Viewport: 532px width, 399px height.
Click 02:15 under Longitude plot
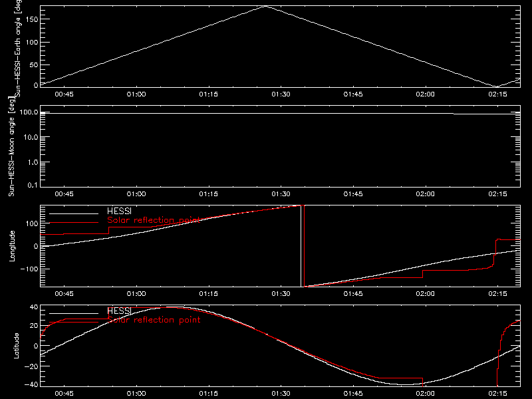click(497, 294)
